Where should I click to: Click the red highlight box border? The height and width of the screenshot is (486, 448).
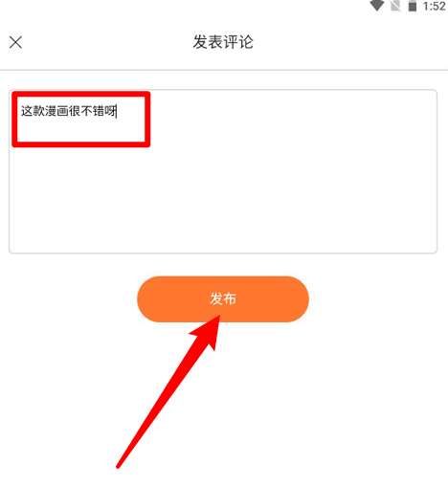tap(81, 94)
